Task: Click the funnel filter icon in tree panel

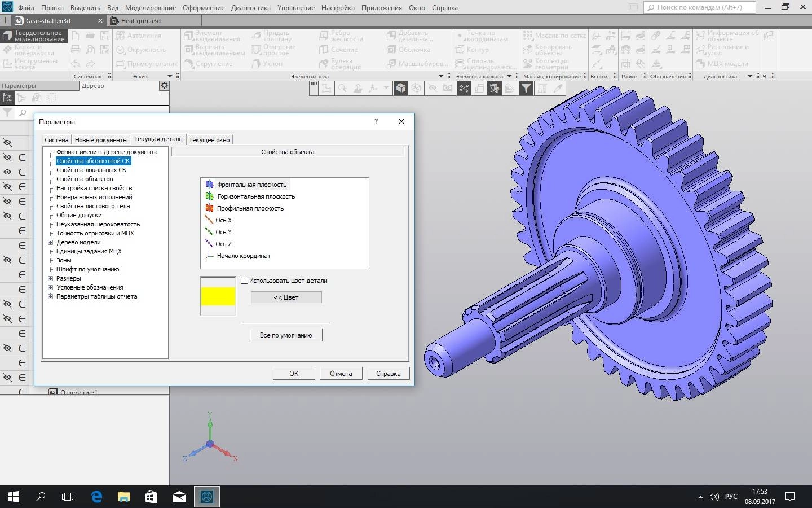Action: click(x=7, y=112)
